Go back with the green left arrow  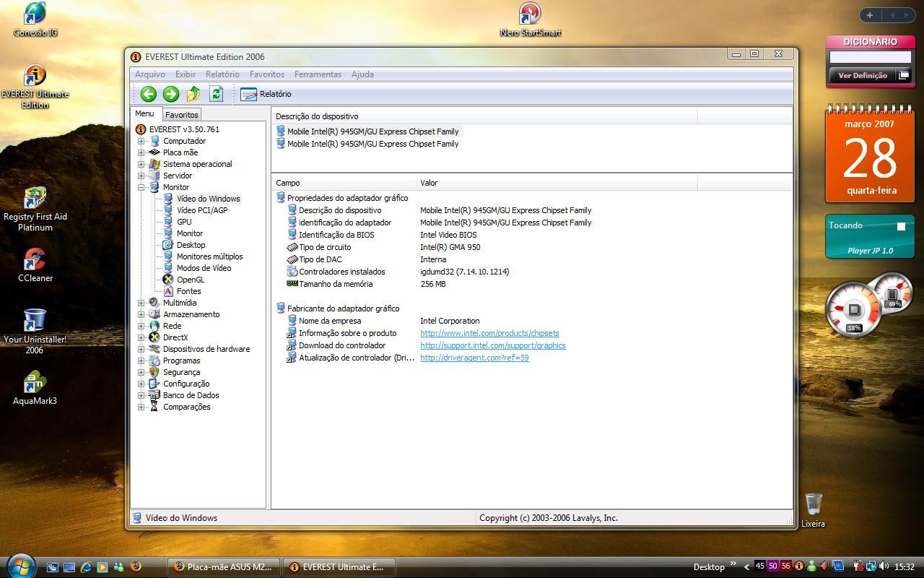(149, 93)
